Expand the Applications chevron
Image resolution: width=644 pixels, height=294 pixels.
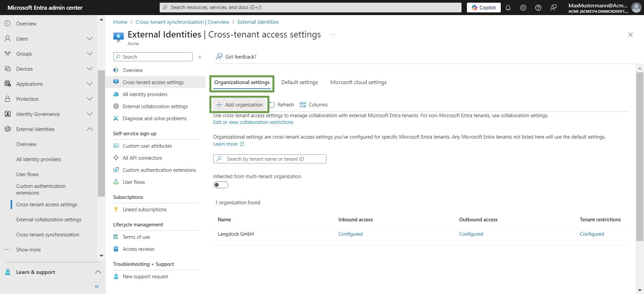coord(90,84)
